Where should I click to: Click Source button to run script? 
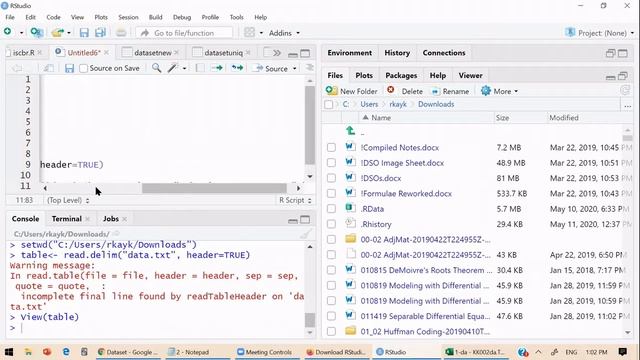coord(271,69)
